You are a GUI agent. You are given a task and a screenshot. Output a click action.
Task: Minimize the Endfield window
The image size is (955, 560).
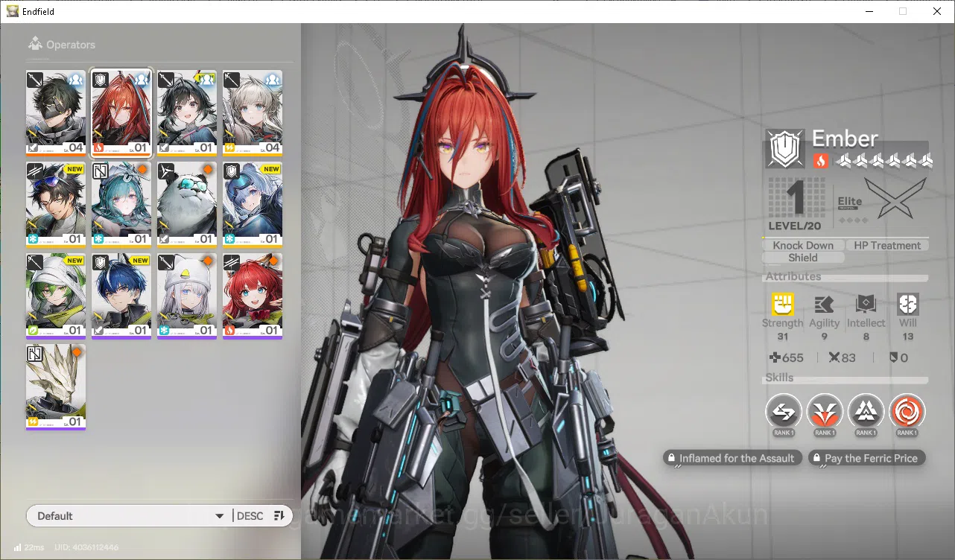tap(869, 11)
